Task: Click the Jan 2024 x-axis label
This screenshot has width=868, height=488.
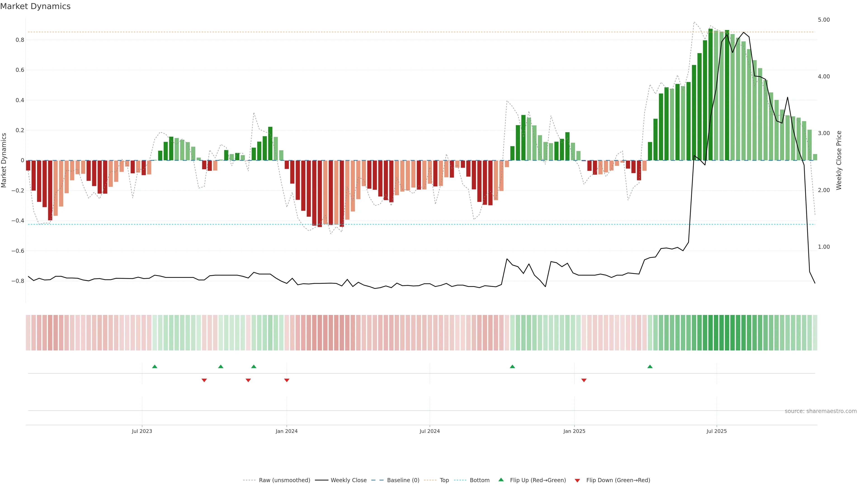Action: point(286,431)
